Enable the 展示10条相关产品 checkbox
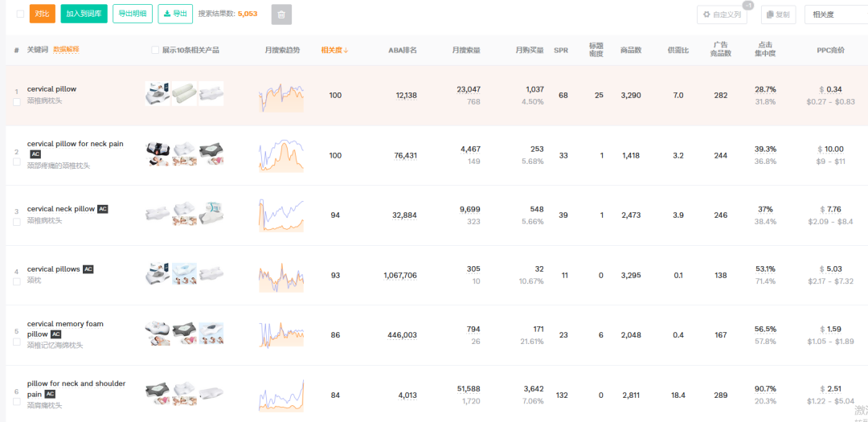The height and width of the screenshot is (422, 868). 155,50
